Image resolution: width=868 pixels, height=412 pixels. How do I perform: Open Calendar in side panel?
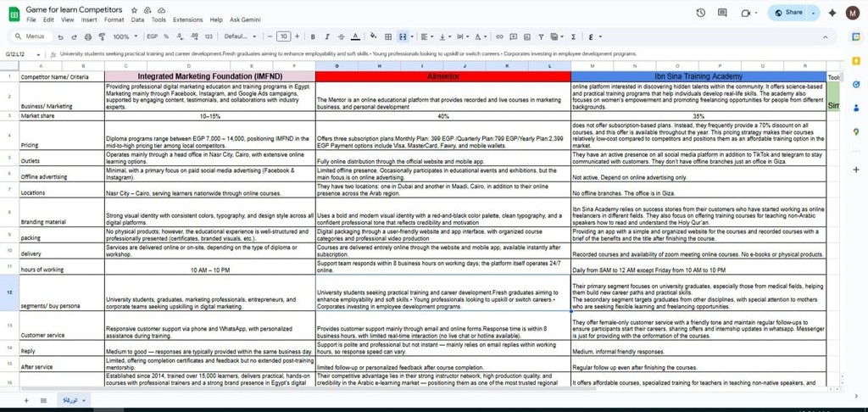click(856, 36)
